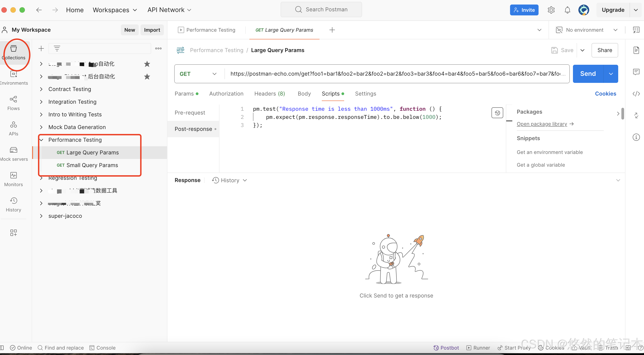Click the create new collection plus icon
The image size is (644, 355).
[41, 48]
